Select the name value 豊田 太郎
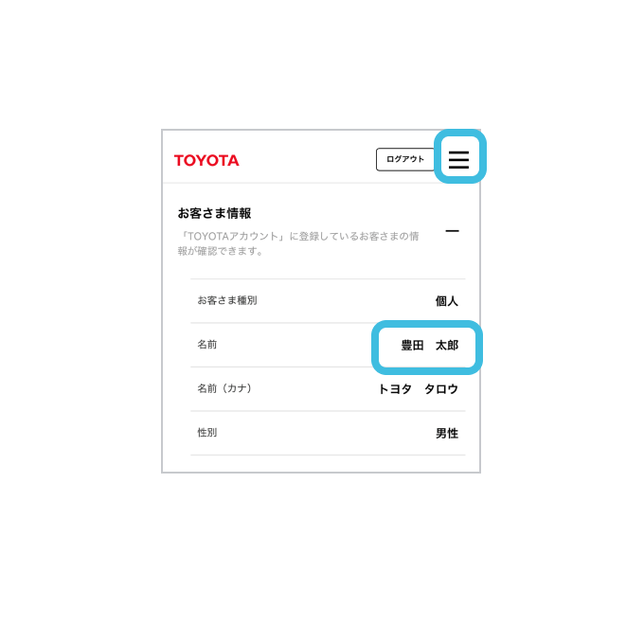Image resolution: width=644 pixels, height=644 pixels. click(430, 345)
